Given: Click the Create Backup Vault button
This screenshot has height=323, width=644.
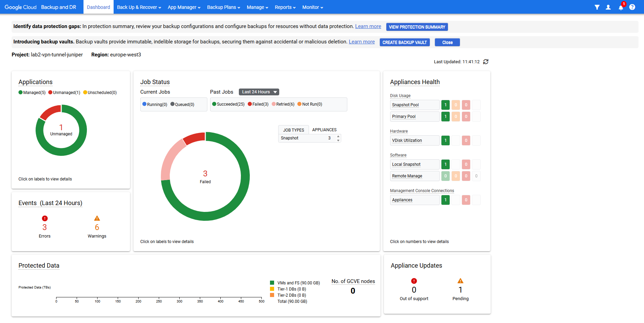Looking at the screenshot, I should (404, 42).
